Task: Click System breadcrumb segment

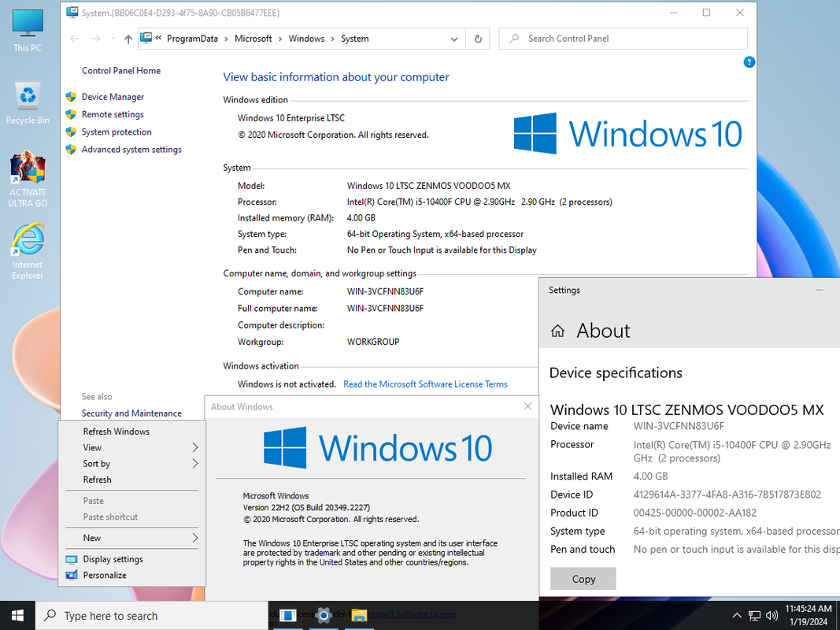Action: point(354,39)
